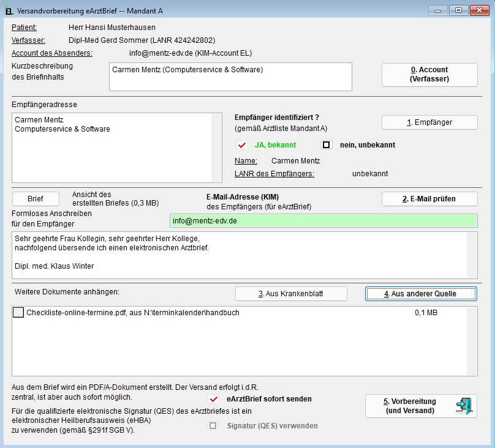
Task: Check the Checkliste-online-termine.pdf attachment box
Action: 18,313
